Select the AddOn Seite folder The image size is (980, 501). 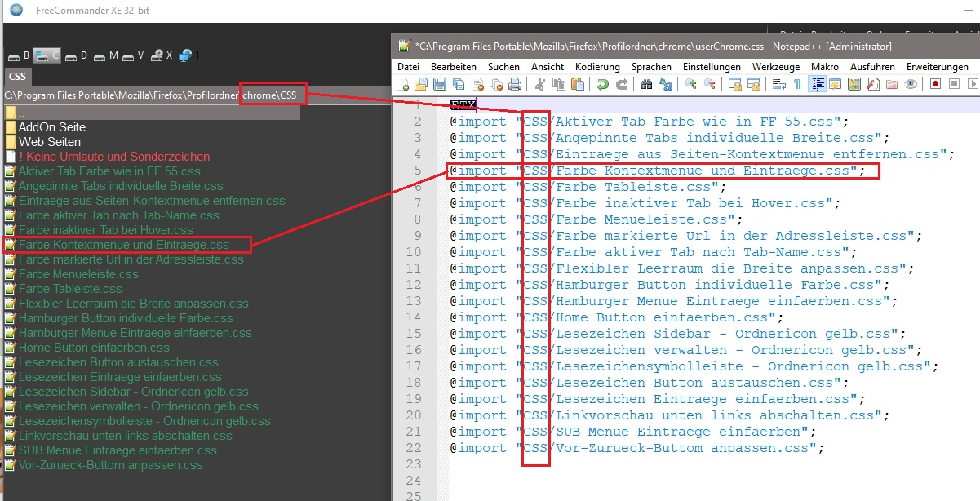click(x=51, y=127)
